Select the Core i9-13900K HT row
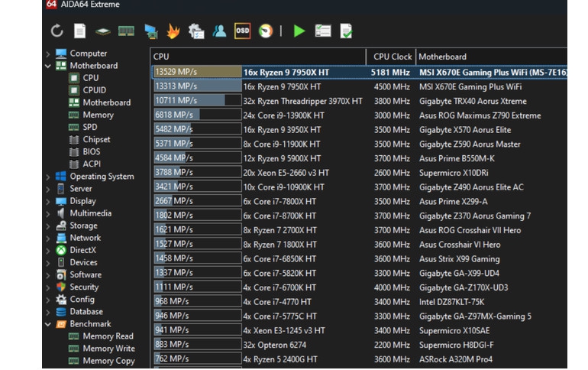Screen dimensions: 588x370 (359, 115)
